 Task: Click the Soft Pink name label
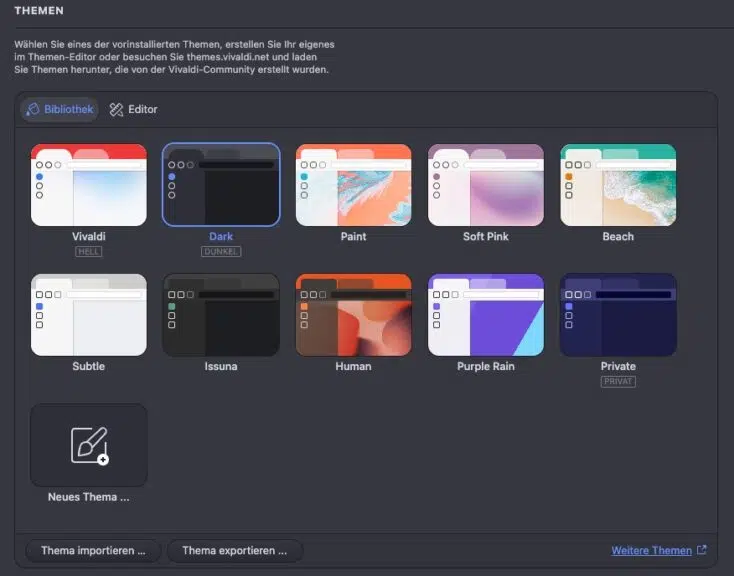pyautogui.click(x=486, y=236)
